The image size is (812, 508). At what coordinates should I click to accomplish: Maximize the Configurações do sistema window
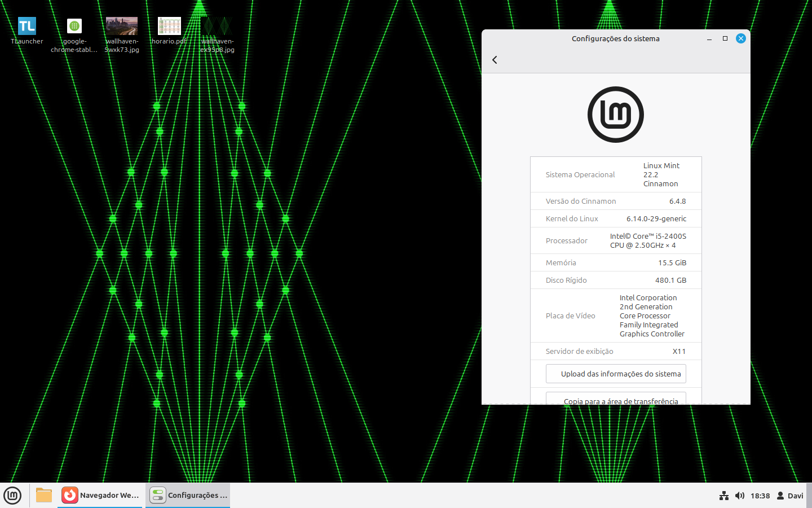(725, 38)
